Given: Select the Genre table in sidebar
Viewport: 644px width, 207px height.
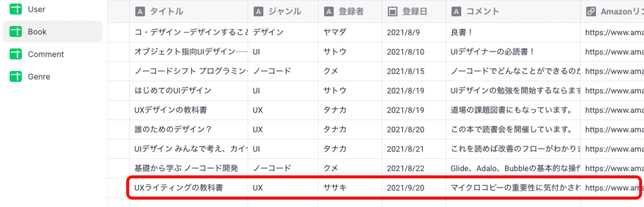Looking at the screenshot, I should (x=39, y=76).
